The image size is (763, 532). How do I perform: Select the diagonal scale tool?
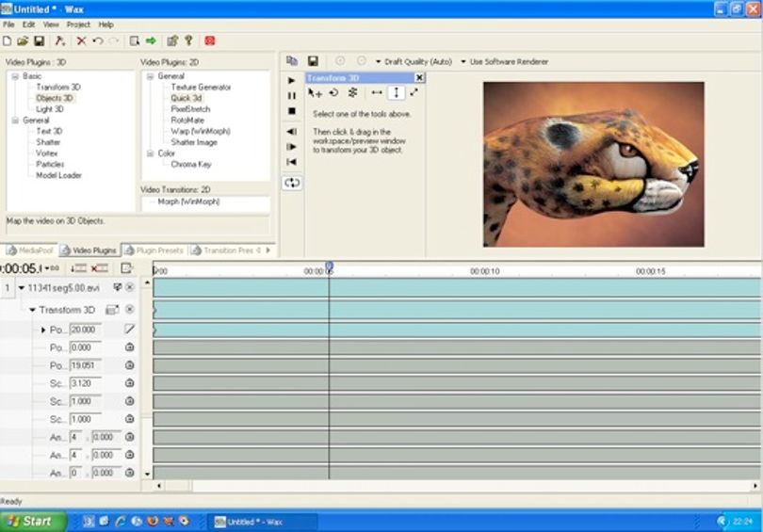click(x=414, y=92)
